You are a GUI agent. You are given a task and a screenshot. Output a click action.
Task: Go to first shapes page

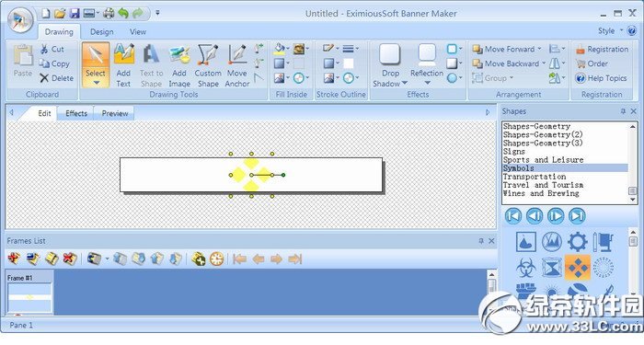513,216
